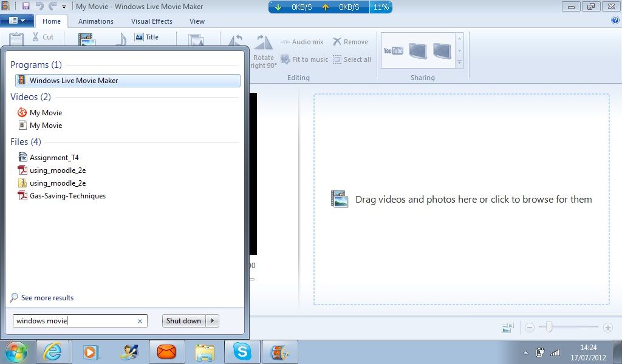Click the Shut down button
Screen dimensions: 622x364
tap(183, 321)
